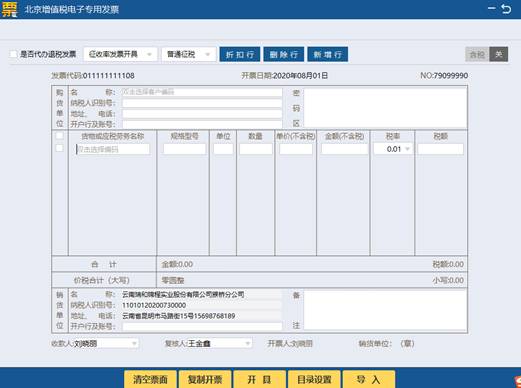521x388 pixels.
Task: Click the return arrow icon in title bar
Action: click(506, 9)
